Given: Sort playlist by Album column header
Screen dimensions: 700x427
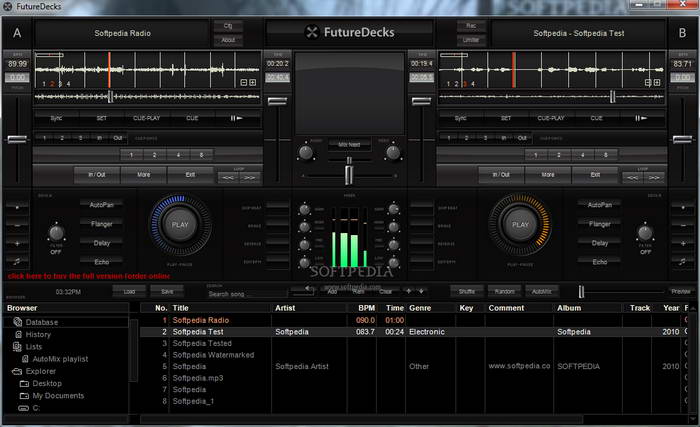Looking at the screenshot, I should [x=588, y=308].
